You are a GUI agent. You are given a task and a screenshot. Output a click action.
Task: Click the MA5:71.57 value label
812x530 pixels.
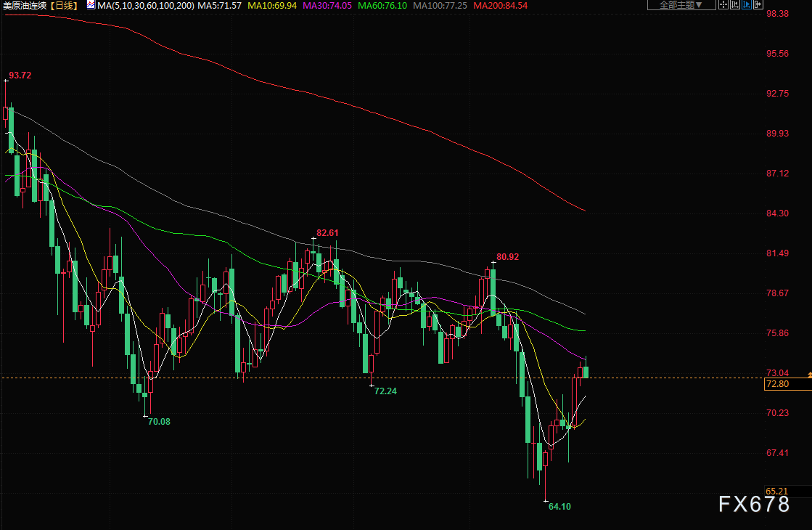[x=220, y=5]
